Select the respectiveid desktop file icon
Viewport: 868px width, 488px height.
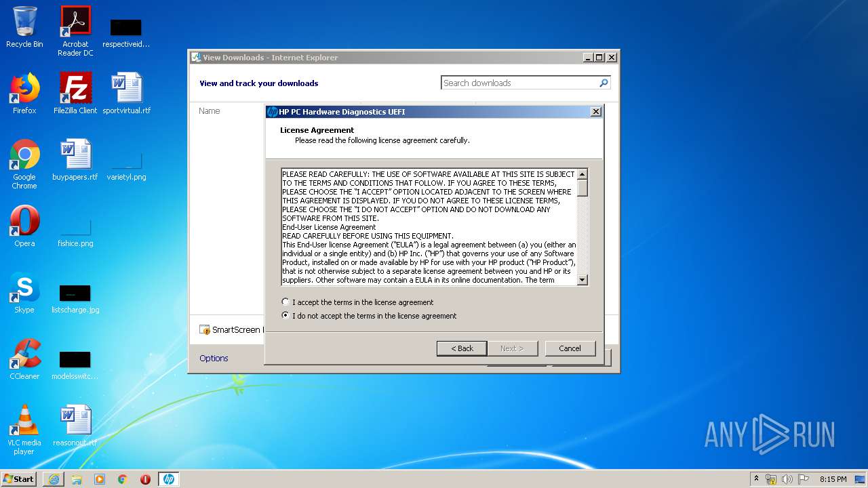click(x=126, y=31)
